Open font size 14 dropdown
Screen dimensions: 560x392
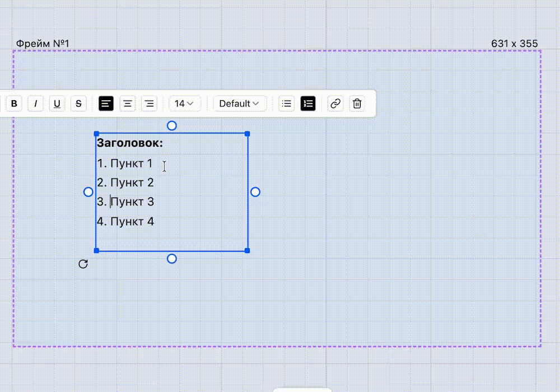tap(184, 104)
